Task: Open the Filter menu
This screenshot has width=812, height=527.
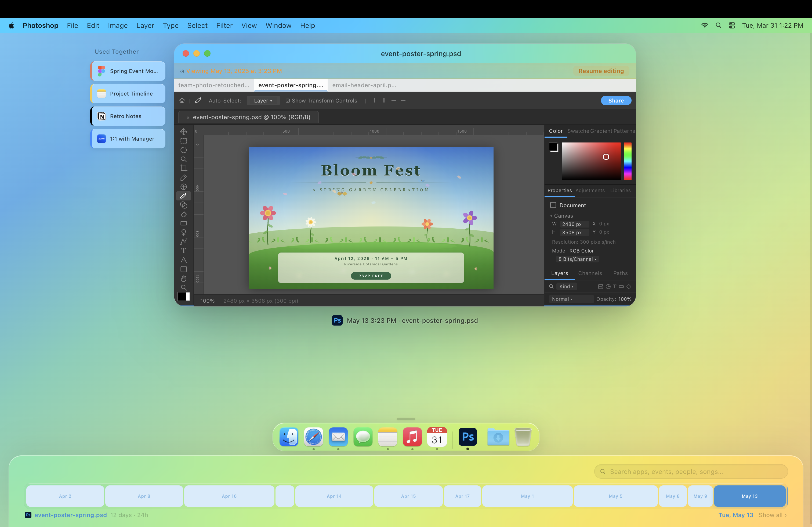Action: pos(224,25)
